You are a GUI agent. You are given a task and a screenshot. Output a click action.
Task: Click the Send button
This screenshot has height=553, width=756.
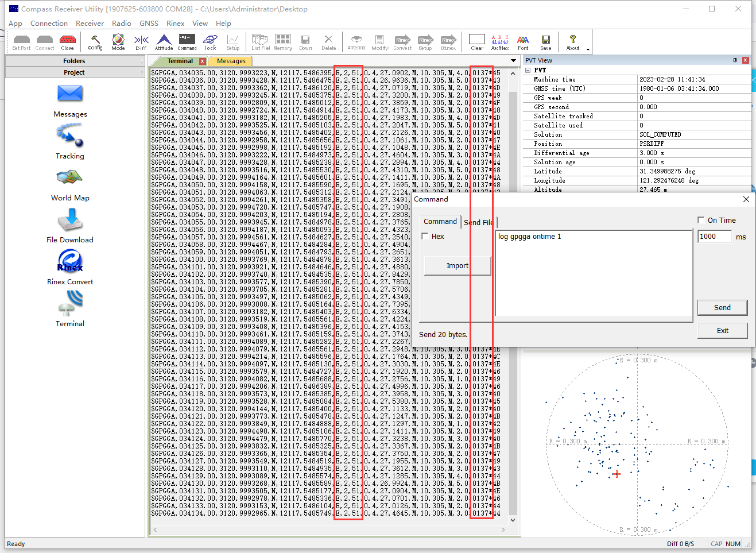pyautogui.click(x=722, y=308)
